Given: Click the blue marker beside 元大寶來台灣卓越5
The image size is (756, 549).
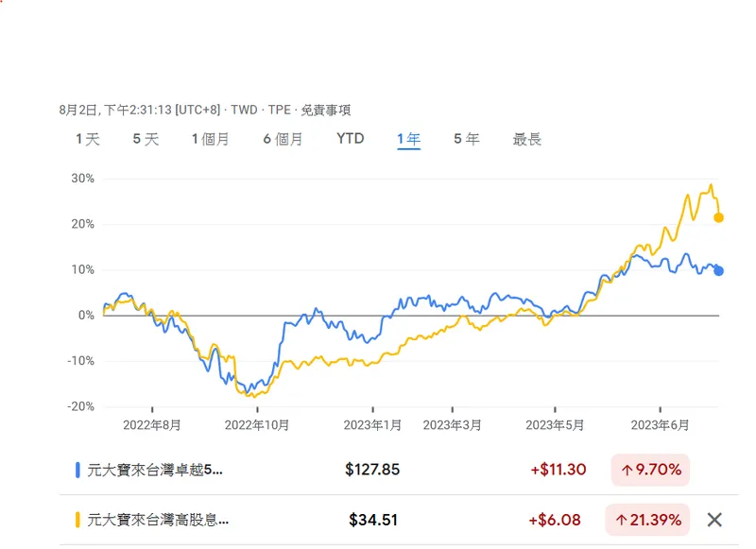Looking at the screenshot, I should 77,470.
